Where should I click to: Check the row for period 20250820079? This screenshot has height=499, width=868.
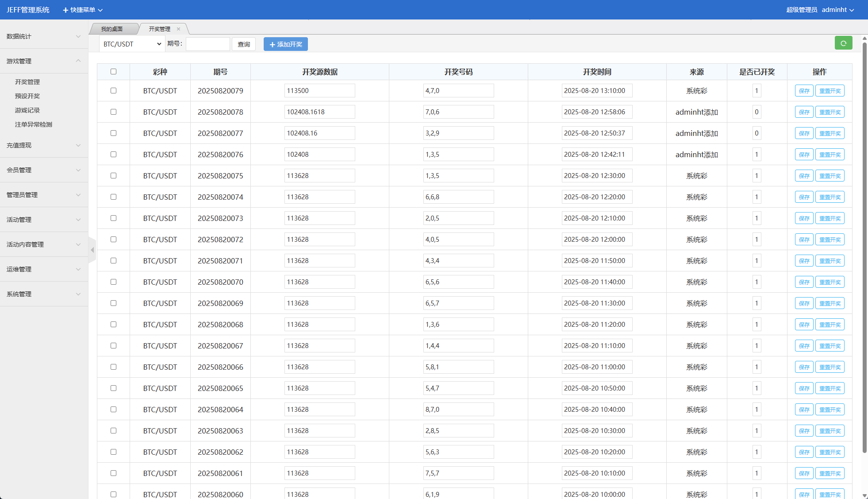(x=113, y=91)
